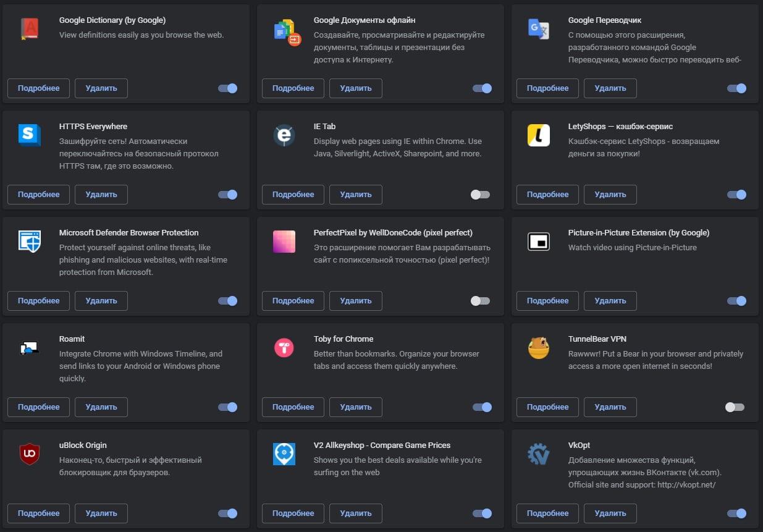Remove uBlock Origin with Удалить
763x532 pixels.
click(x=101, y=513)
